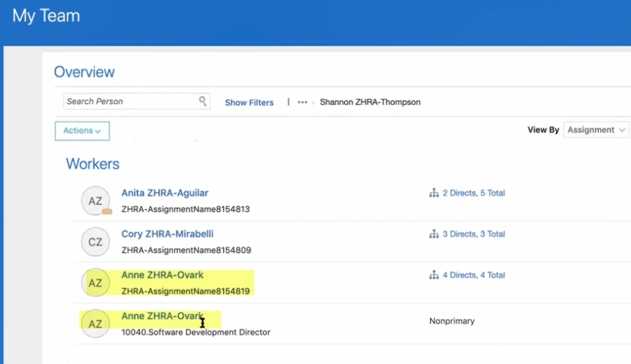Click org chart icon beside 4 Directs
This screenshot has width=631, height=364.
point(434,275)
